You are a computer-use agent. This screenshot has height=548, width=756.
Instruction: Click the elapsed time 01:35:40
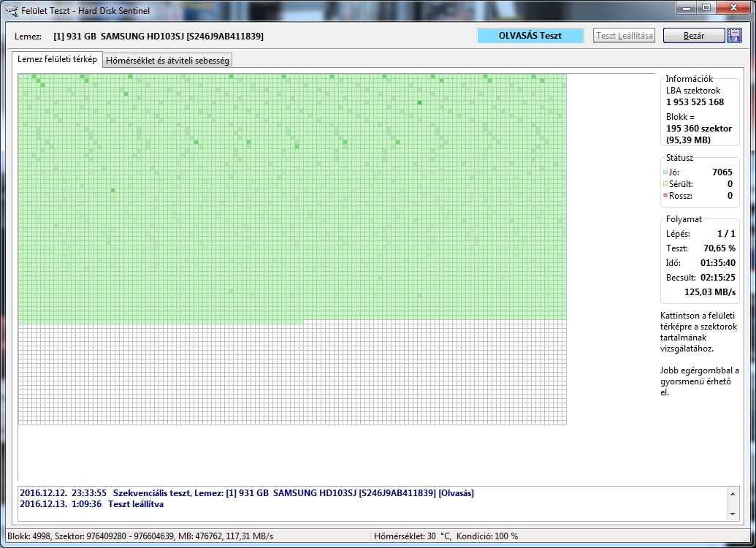(718, 263)
